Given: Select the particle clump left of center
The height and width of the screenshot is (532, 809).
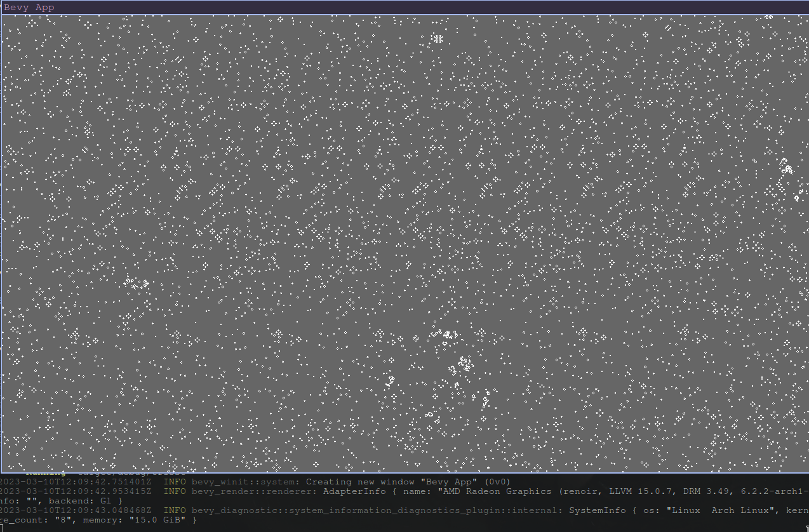Looking at the screenshot, I should pos(137,283).
